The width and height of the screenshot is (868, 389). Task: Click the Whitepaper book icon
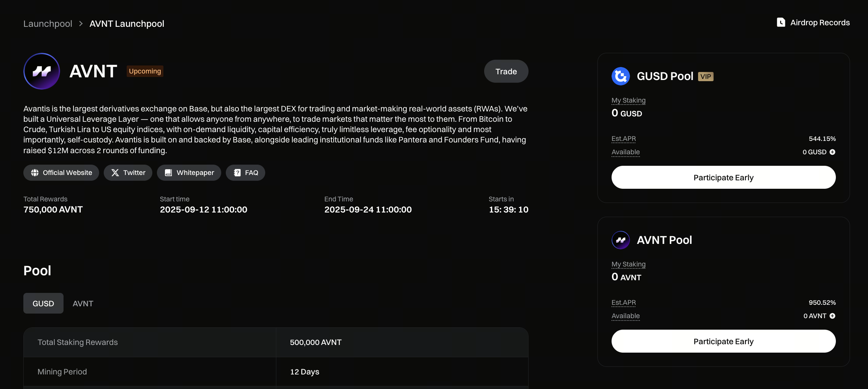pyautogui.click(x=168, y=173)
